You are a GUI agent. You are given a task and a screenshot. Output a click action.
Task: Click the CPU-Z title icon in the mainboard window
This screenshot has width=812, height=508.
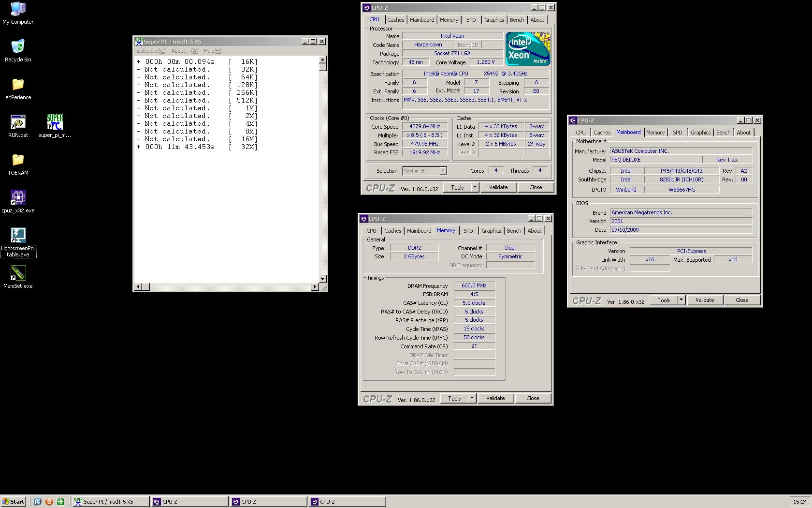point(573,120)
